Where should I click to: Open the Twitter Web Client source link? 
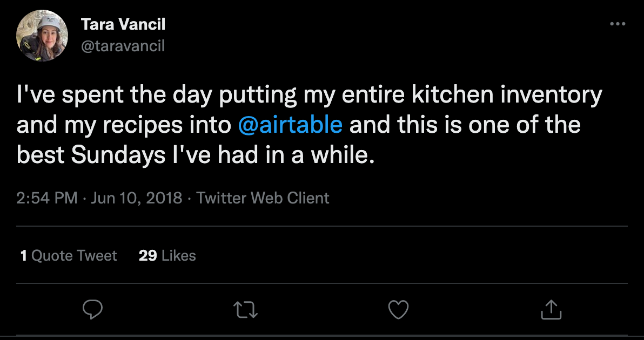[263, 198]
